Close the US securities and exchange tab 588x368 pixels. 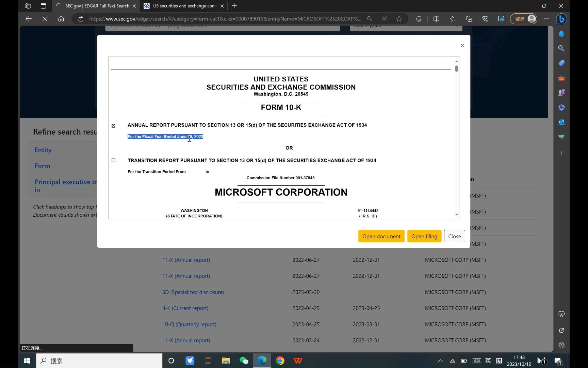tap(222, 6)
